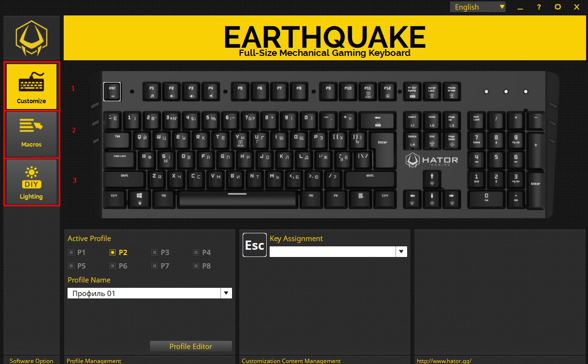This screenshot has width=588, height=364.
Task: Select the Pause Break key
Action: click(x=451, y=92)
